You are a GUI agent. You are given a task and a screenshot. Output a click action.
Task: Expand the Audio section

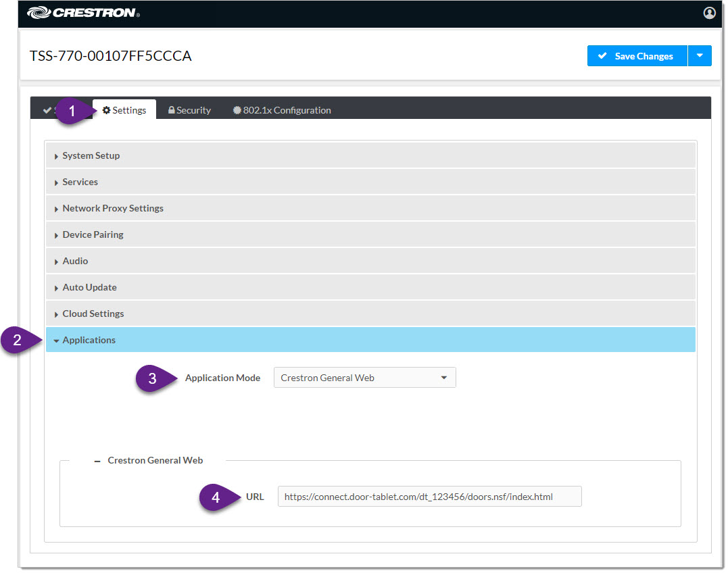pyautogui.click(x=75, y=261)
